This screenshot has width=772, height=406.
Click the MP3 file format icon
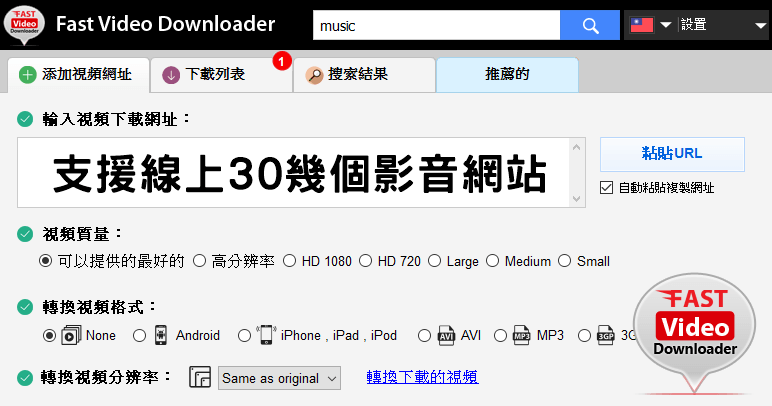(x=521, y=336)
